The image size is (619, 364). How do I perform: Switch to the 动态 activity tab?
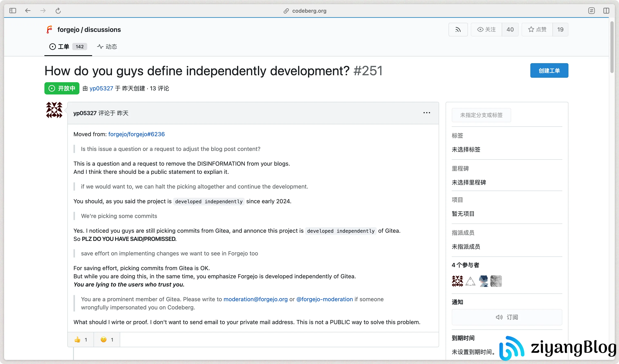click(x=107, y=47)
